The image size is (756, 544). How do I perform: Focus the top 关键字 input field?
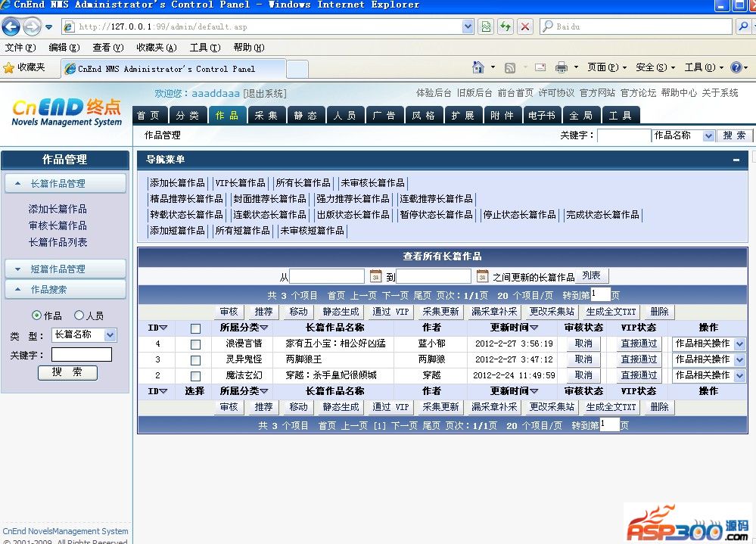click(x=624, y=136)
